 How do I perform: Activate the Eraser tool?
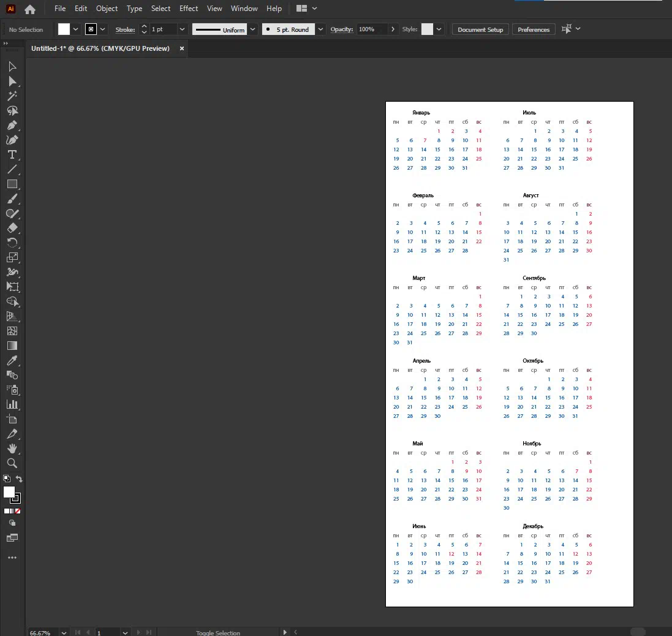coord(12,228)
